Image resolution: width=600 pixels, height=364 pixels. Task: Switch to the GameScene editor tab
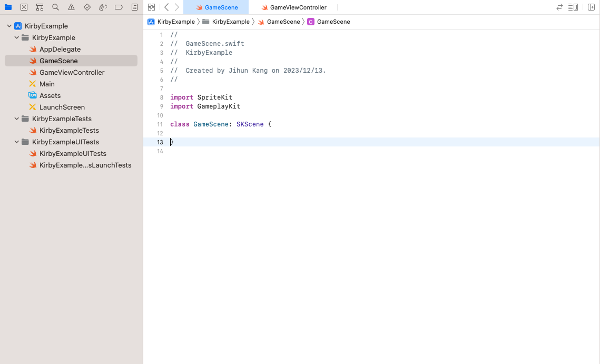(x=216, y=7)
